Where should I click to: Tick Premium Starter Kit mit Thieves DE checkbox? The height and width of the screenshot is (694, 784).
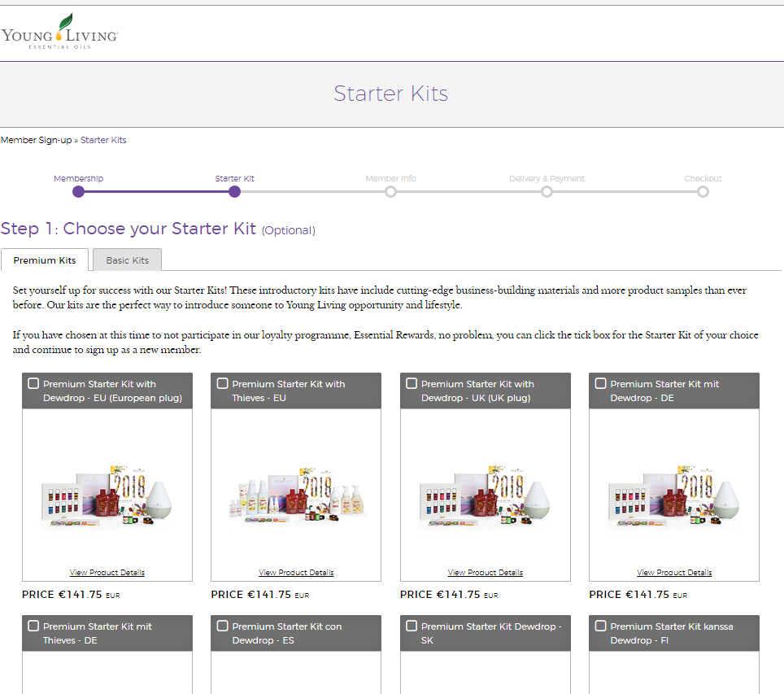pos(33,626)
